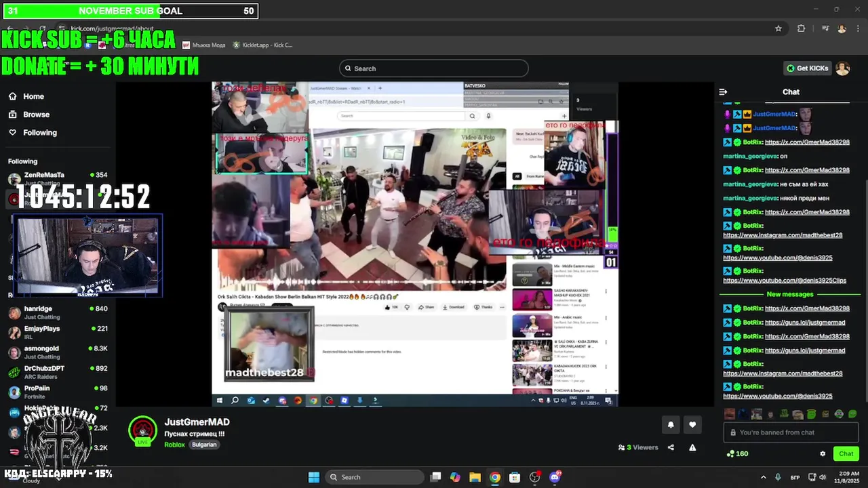Click the Home house icon
This screenshot has width=868, height=488.
(13, 96)
